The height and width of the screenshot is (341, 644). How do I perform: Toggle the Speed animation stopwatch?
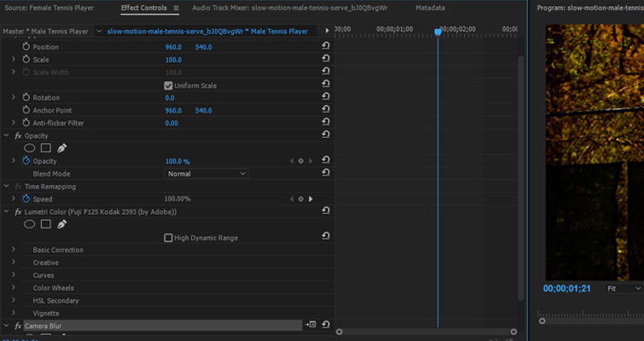[26, 199]
